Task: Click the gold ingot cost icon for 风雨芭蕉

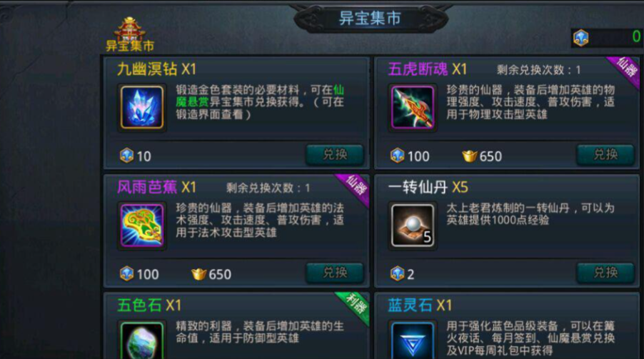Action: (x=198, y=274)
